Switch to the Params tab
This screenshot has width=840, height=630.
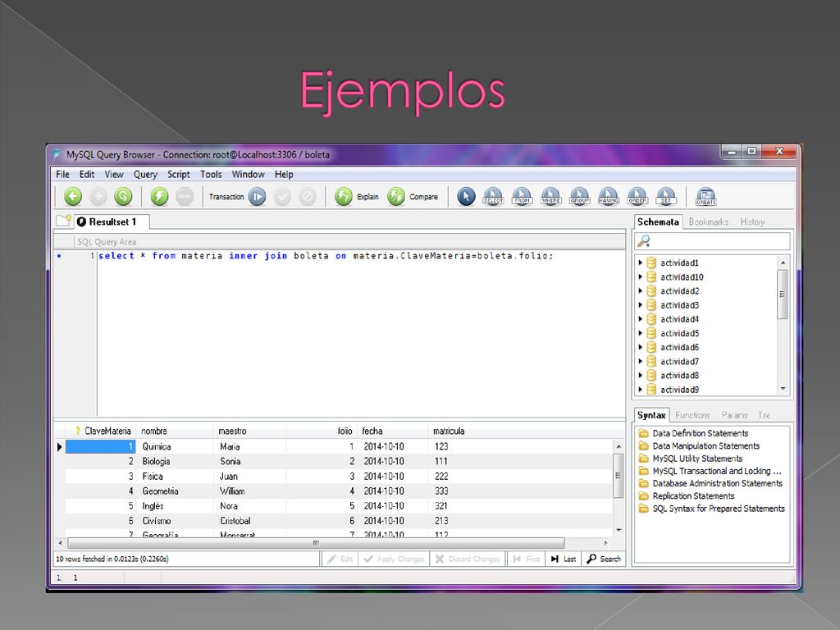[734, 415]
